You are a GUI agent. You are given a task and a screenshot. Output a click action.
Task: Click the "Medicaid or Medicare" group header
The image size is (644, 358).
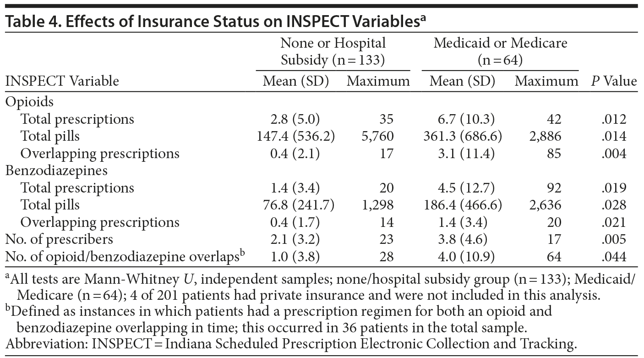point(500,51)
